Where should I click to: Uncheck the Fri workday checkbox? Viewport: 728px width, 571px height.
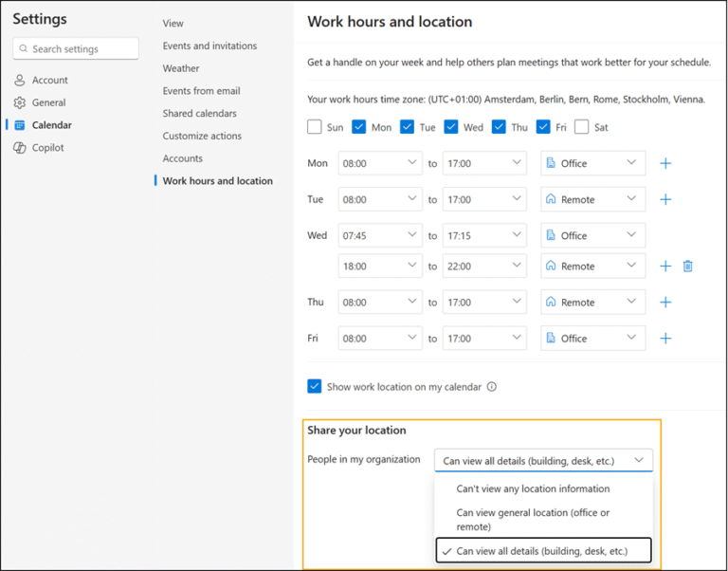pyautogui.click(x=543, y=127)
